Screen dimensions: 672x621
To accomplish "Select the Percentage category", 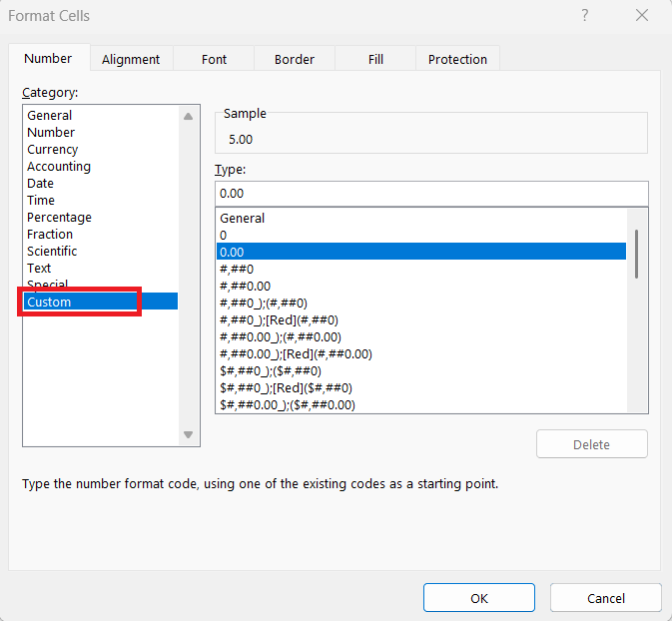I will pos(101,218).
